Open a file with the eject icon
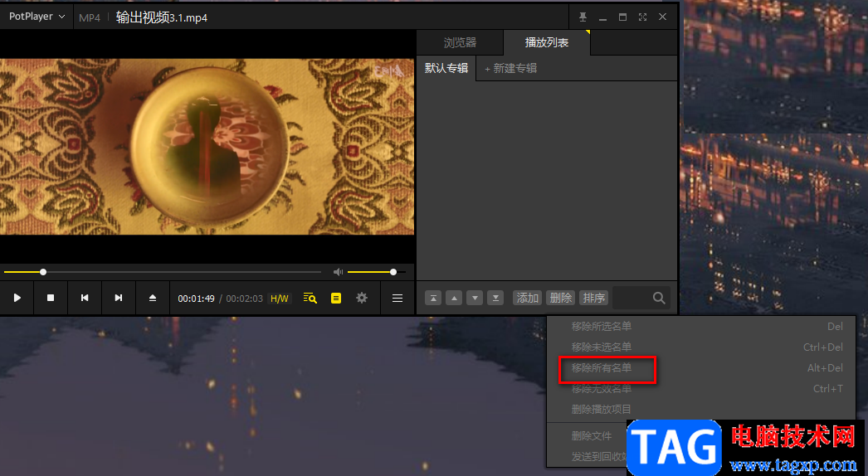The width and height of the screenshot is (868, 476). point(153,298)
